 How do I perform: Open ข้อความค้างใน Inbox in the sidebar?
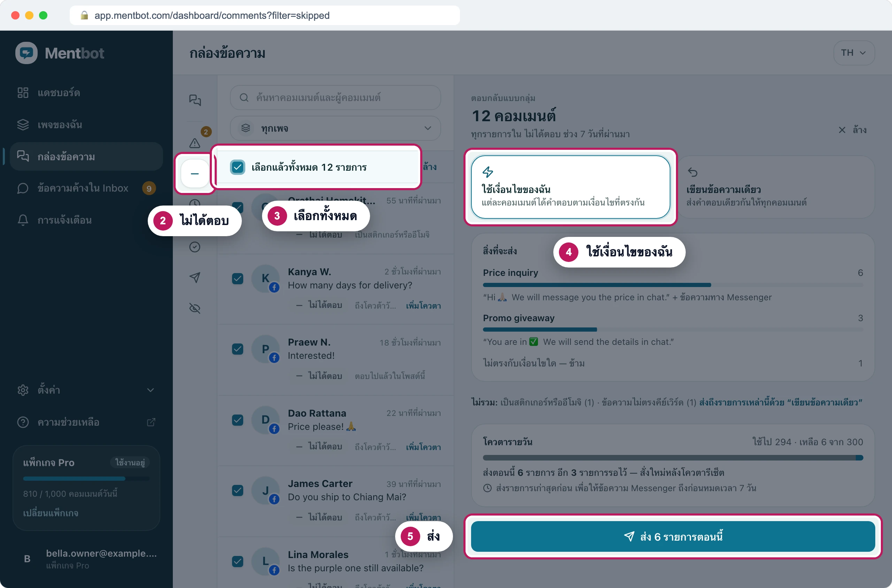pyautogui.click(x=86, y=188)
